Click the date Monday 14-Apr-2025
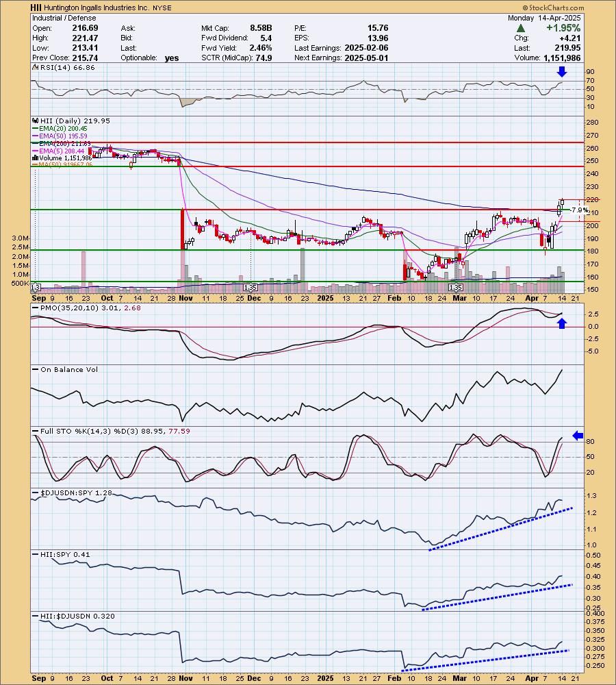 pos(544,18)
